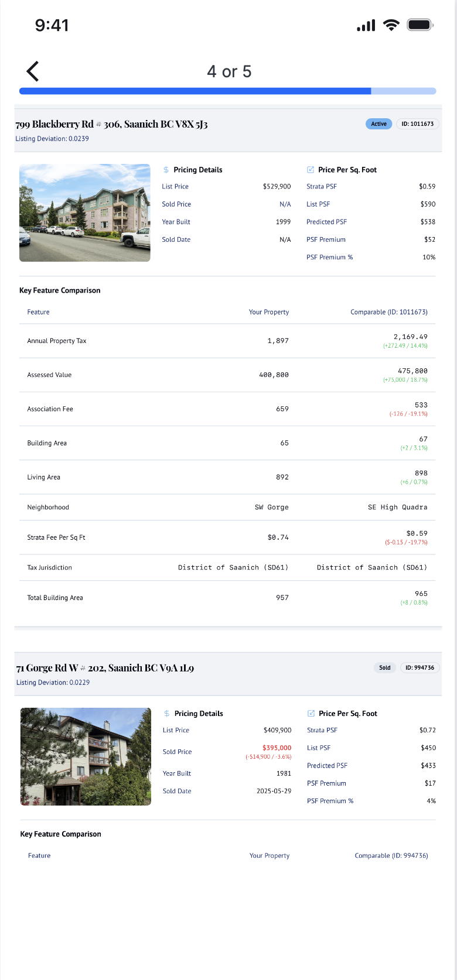Click the Active status badge
Viewport: 457px width, 980px height.
(x=379, y=124)
